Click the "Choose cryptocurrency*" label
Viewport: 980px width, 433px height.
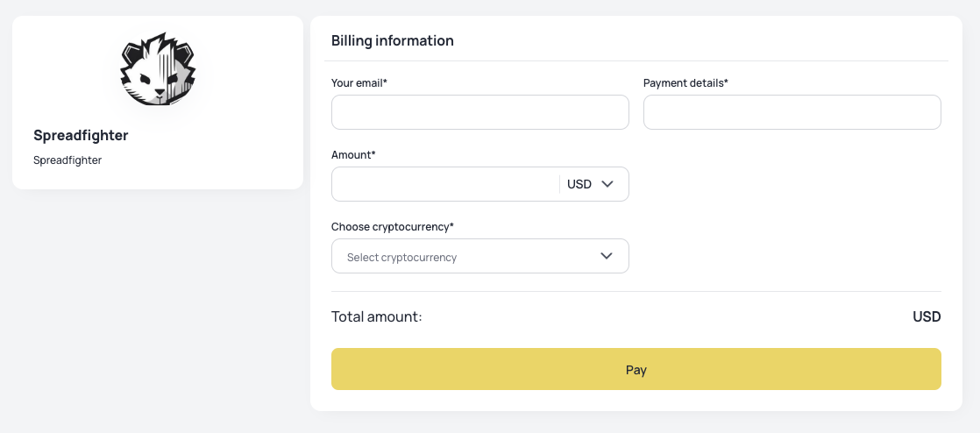pyautogui.click(x=393, y=227)
